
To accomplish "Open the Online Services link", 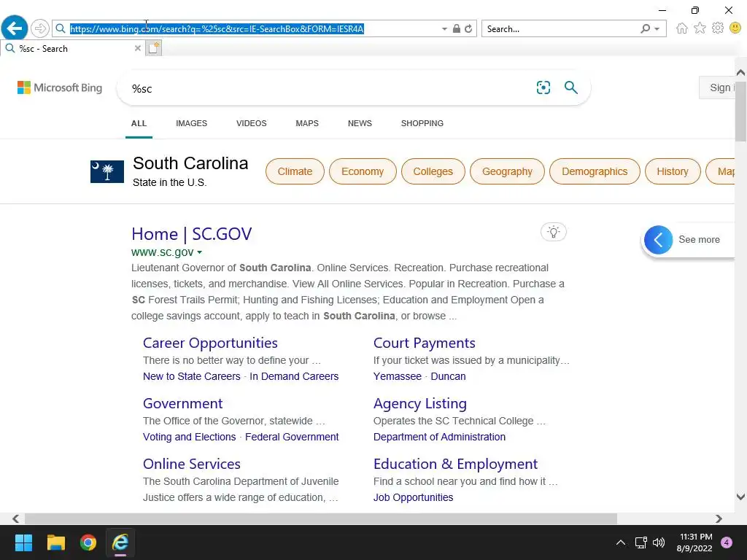I will click(x=192, y=464).
